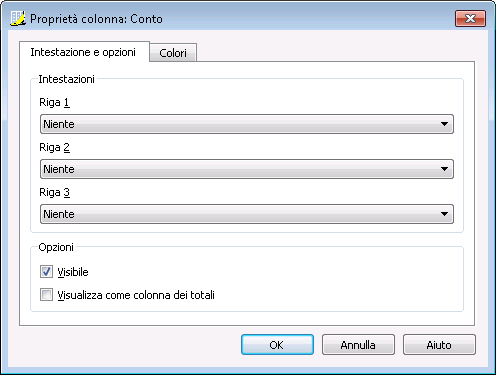Open the Riga 2 combo box arrow
The image size is (496, 375).
pos(444,169)
